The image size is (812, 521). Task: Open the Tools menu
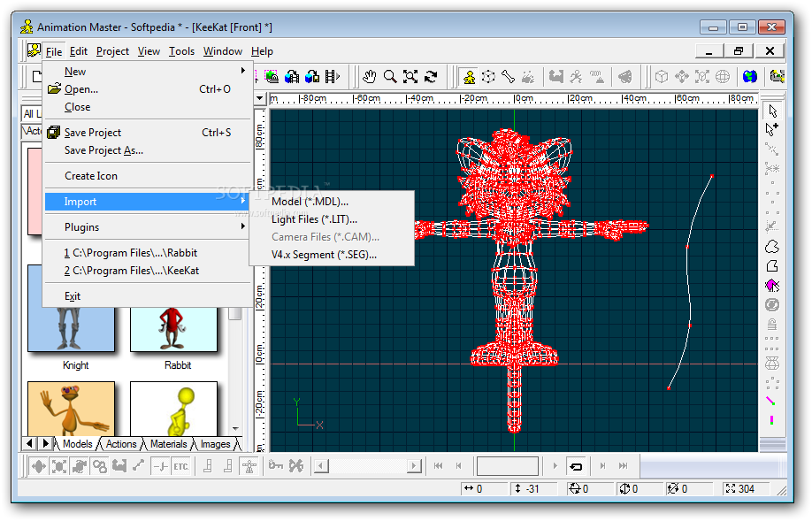181,51
